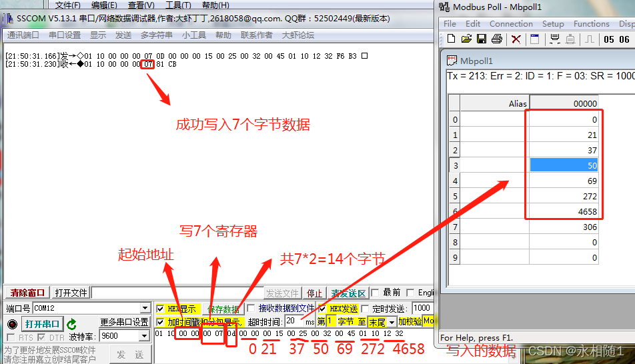Enable 接收数据到文件 checkbox

click(251, 308)
